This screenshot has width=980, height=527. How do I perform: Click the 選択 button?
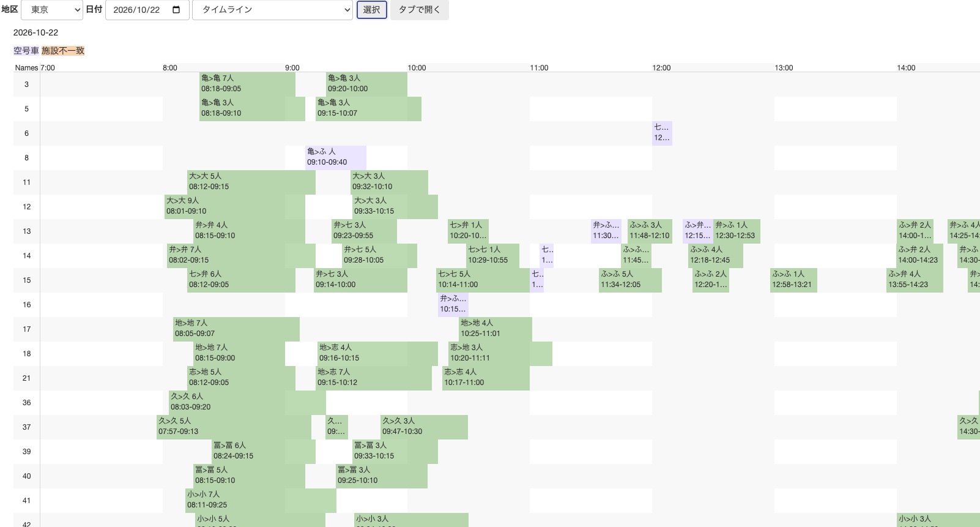pos(372,10)
